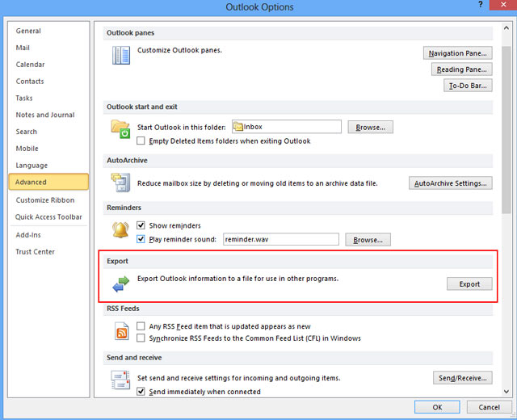Click the Outlook panes layout icon
The image size is (517, 420).
(120, 56)
